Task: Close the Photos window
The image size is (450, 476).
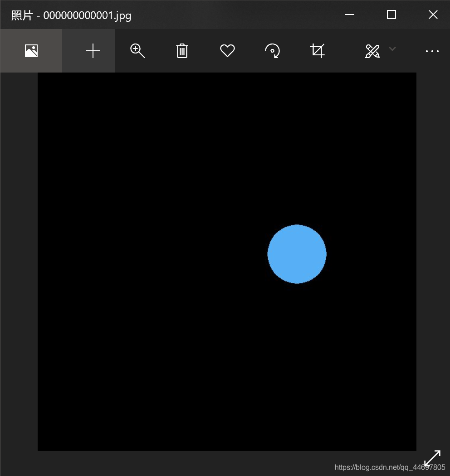Action: pos(433,14)
